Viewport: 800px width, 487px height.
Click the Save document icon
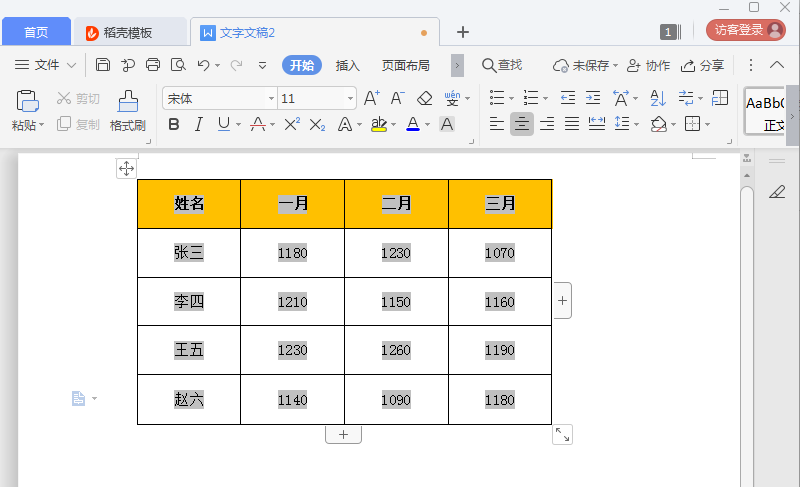pos(103,65)
